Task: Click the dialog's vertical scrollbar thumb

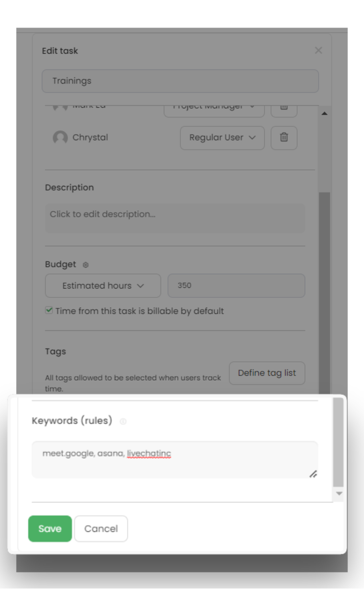Action: pos(324,292)
